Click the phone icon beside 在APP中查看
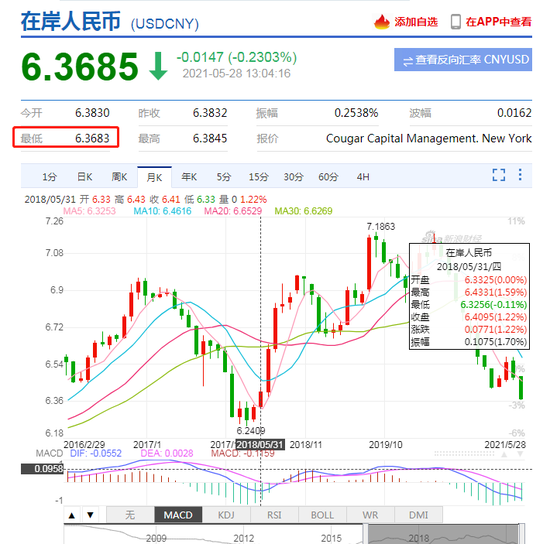Viewport: 550px width, 544px height. tap(456, 22)
